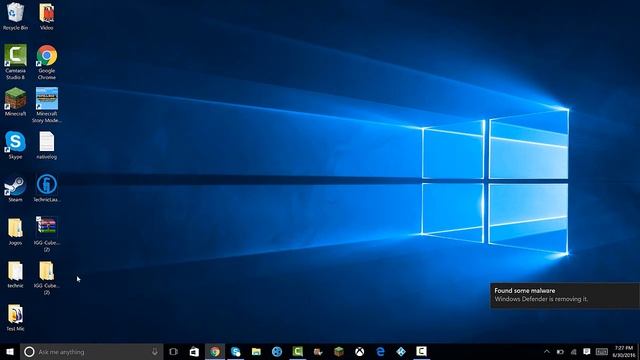Switch to Google Chrome in the taskbar
Image resolution: width=640 pixels, height=360 pixels.
(x=215, y=351)
